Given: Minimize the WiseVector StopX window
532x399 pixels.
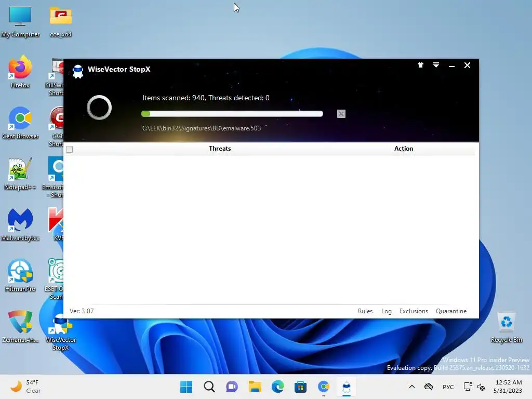Looking at the screenshot, I should click(x=451, y=66).
